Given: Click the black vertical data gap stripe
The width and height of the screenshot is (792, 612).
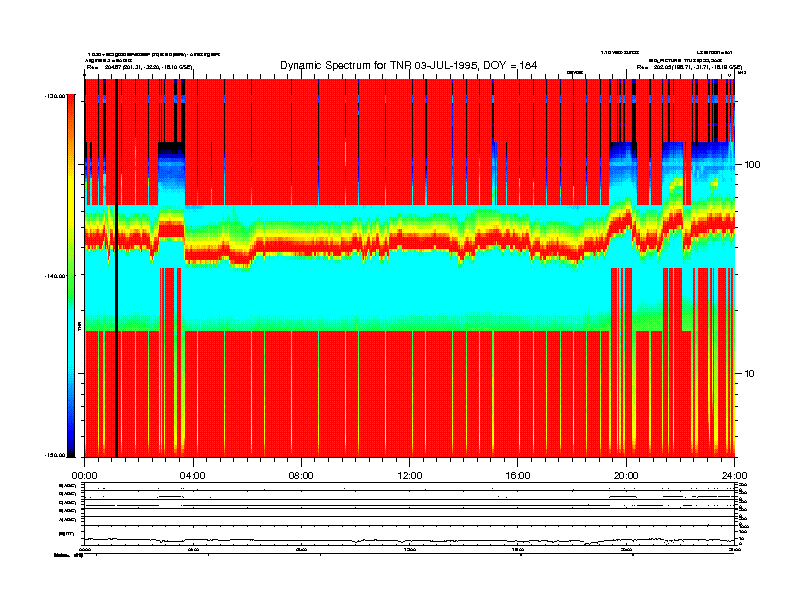Looking at the screenshot, I should (x=116, y=268).
